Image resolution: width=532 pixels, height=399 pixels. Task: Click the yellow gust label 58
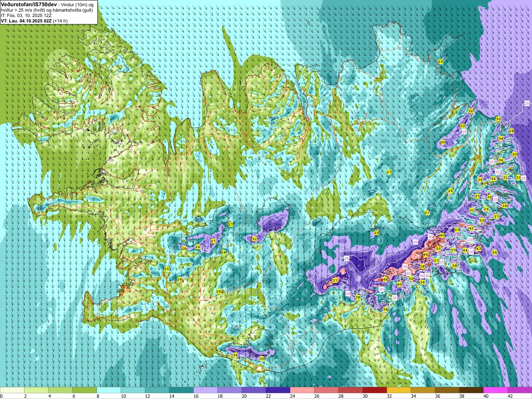(422, 266)
